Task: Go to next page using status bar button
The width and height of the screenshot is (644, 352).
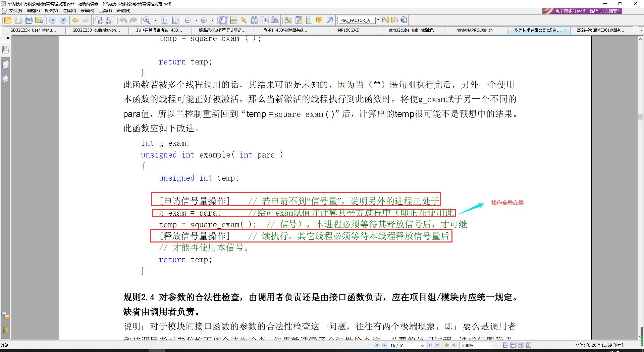Action: [x=429, y=345]
